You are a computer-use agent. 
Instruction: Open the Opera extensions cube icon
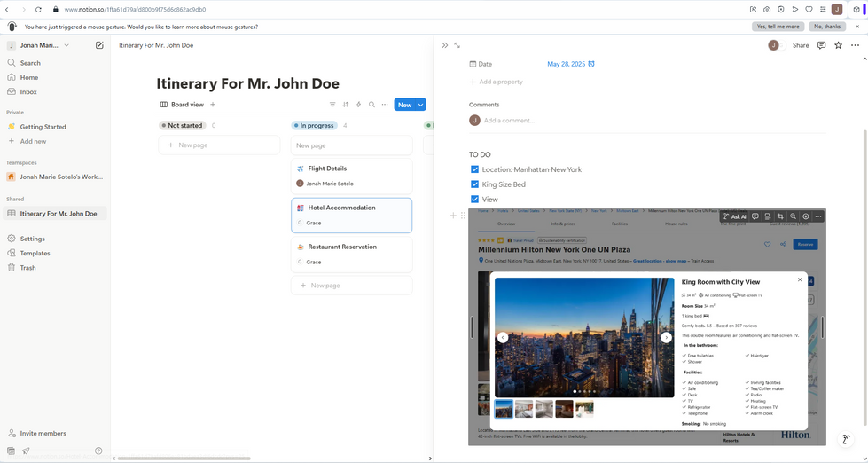[856, 10]
